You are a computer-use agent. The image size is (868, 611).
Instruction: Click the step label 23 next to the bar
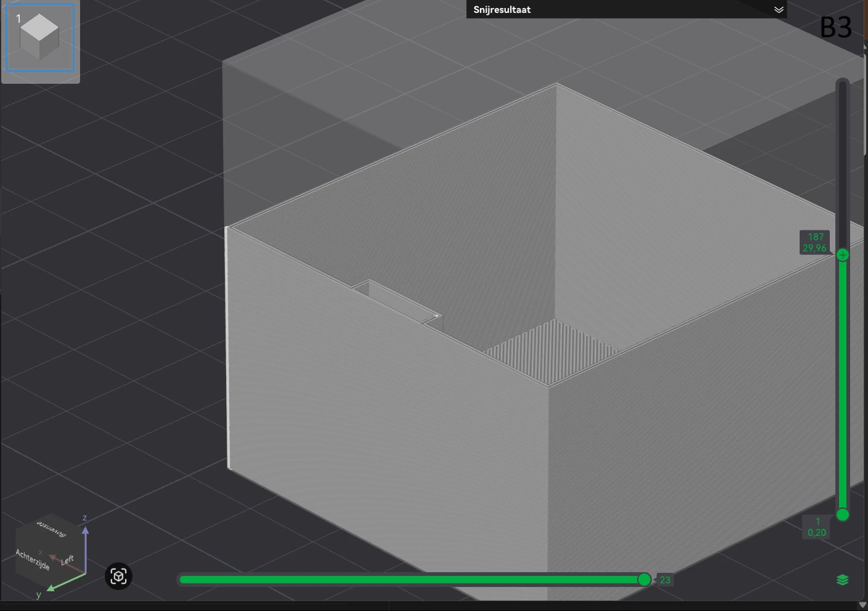[665, 580]
